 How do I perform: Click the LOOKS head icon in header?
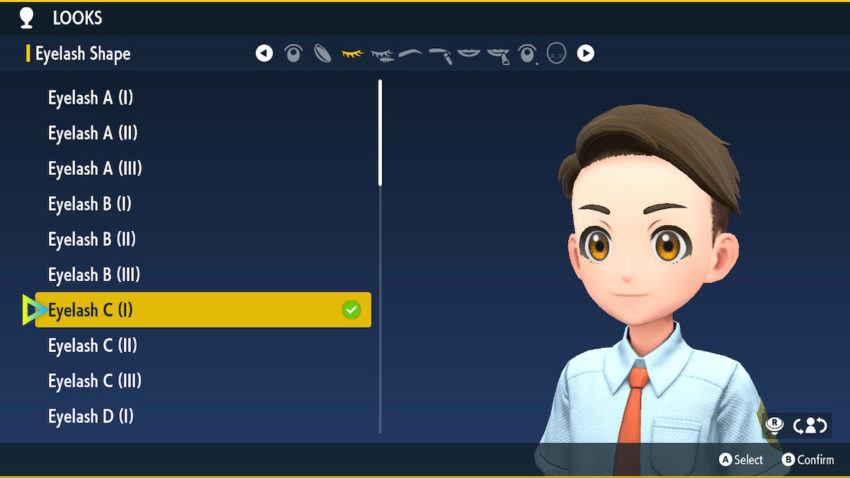(x=26, y=18)
